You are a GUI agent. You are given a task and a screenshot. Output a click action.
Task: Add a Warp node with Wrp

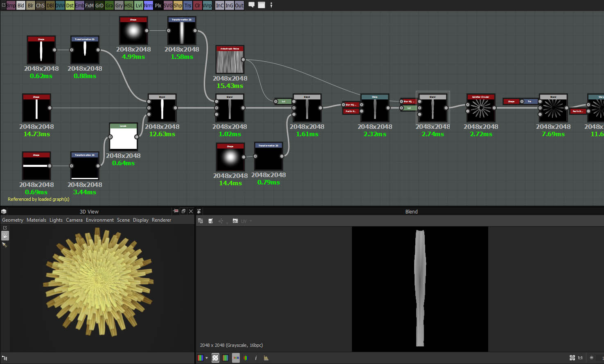click(x=207, y=5)
